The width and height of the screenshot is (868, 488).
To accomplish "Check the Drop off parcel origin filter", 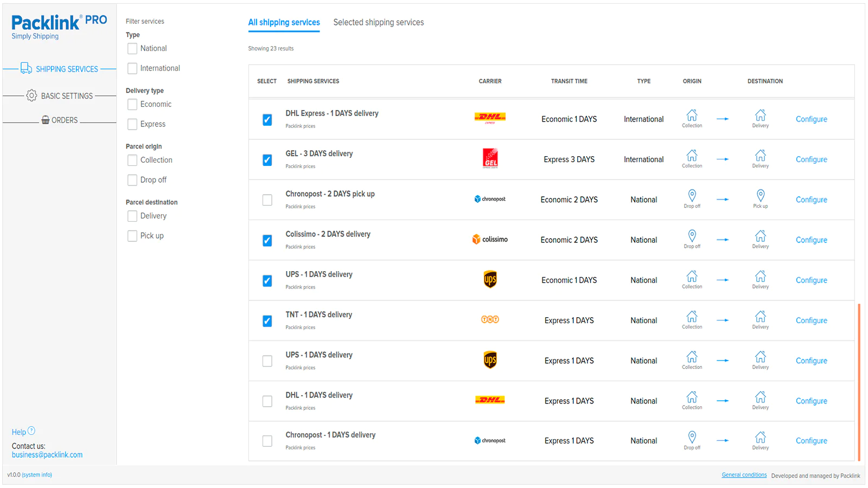I will pyautogui.click(x=132, y=180).
